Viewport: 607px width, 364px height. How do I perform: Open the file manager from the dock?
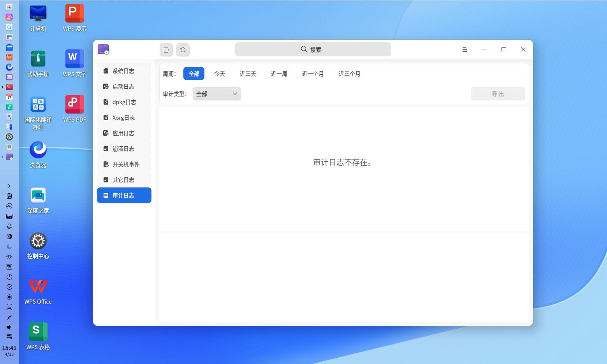(x=9, y=47)
